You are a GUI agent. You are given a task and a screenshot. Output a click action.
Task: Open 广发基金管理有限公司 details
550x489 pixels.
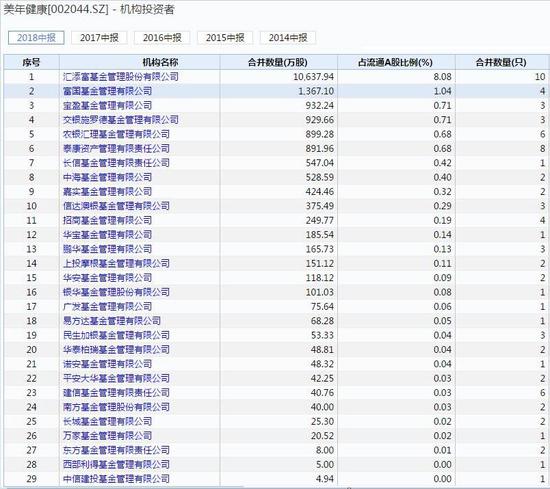click(107, 307)
